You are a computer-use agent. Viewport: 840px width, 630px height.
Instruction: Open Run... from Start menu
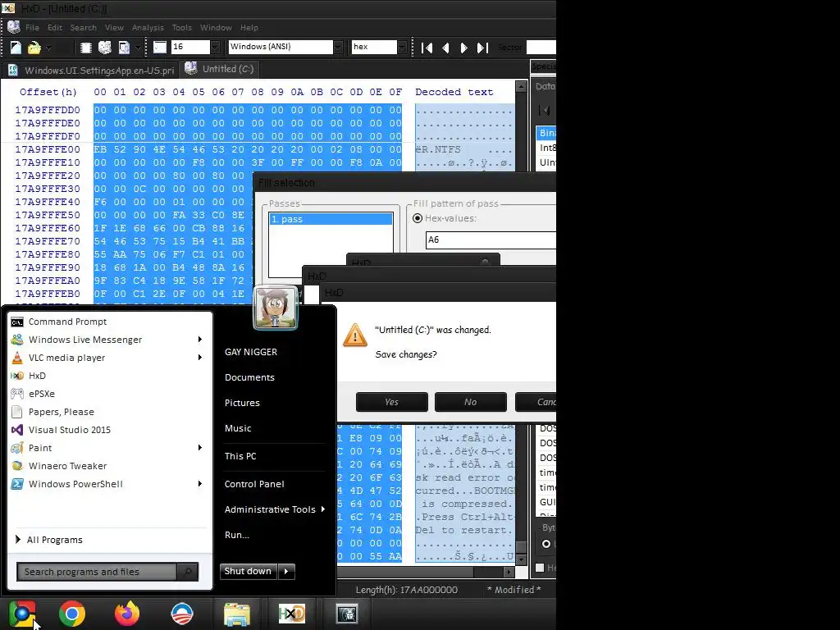(x=237, y=535)
